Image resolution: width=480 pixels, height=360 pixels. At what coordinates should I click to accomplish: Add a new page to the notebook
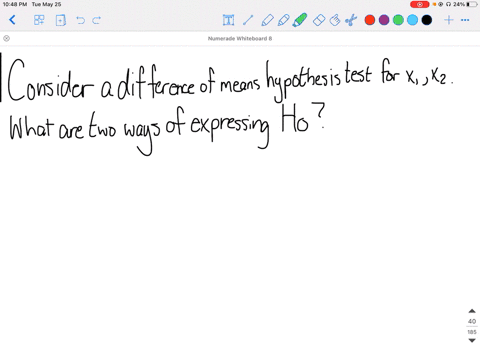point(60,20)
